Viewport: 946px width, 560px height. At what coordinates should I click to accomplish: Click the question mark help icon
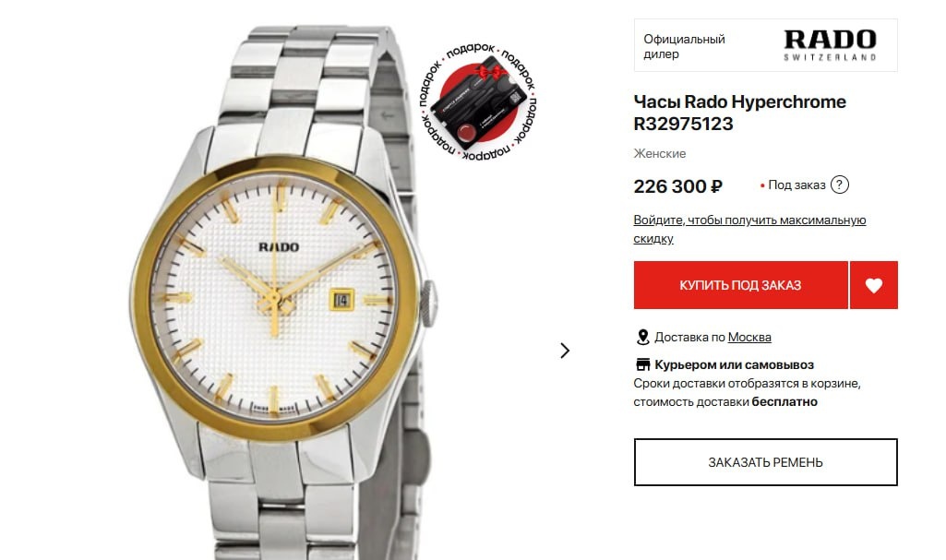click(839, 185)
